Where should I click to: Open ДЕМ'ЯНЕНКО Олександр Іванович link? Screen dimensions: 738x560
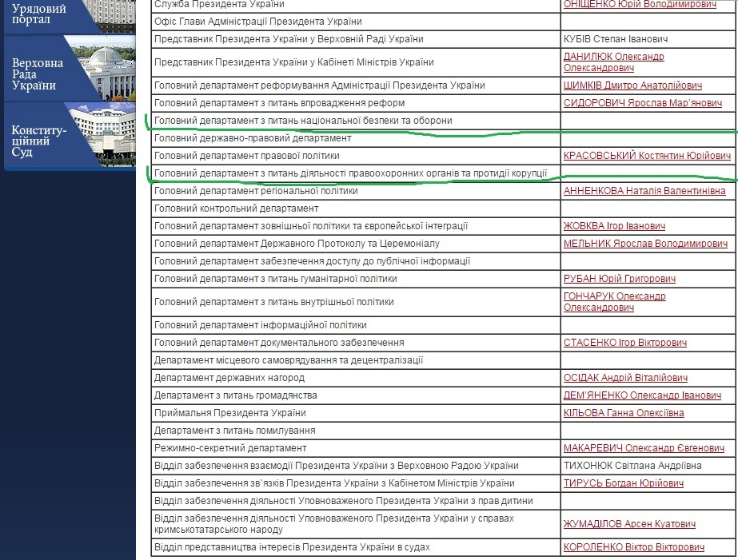point(642,395)
